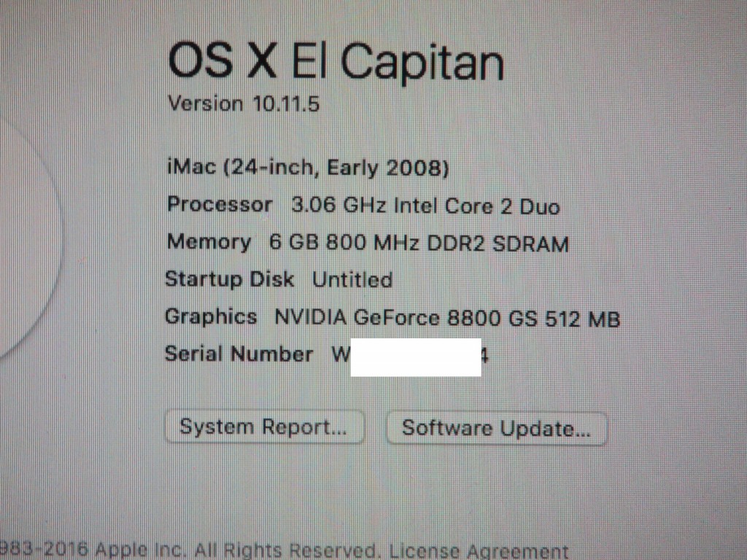Open the System Report button
Image resolution: width=747 pixels, height=560 pixels.
point(265,427)
